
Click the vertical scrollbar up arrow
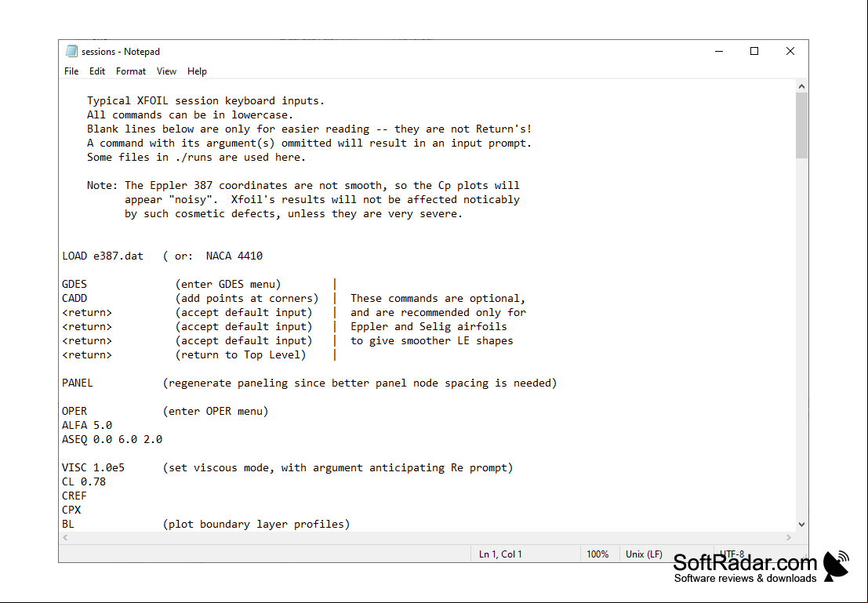pyautogui.click(x=801, y=86)
